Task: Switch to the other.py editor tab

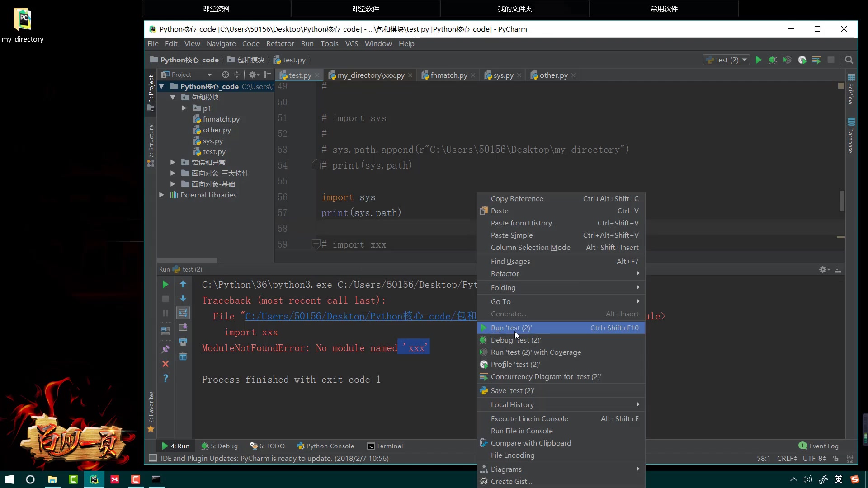Action: pyautogui.click(x=553, y=75)
